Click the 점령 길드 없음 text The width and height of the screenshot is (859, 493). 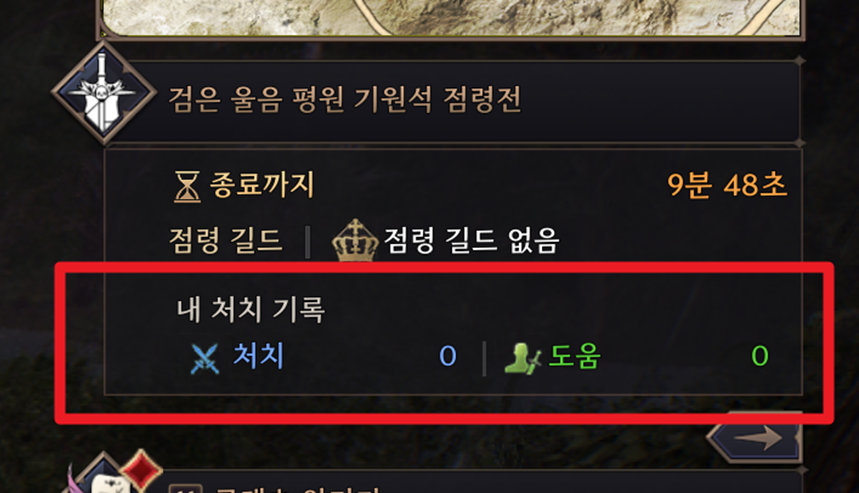pyautogui.click(x=471, y=240)
